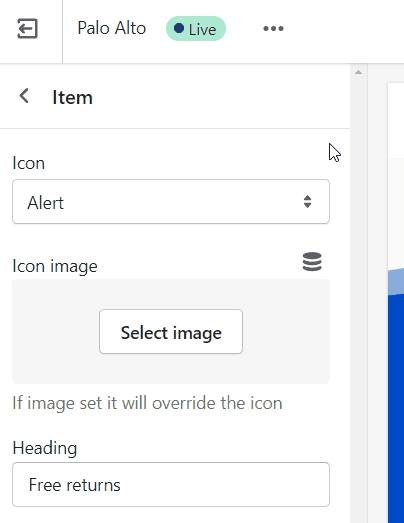The width and height of the screenshot is (404, 523).
Task: Go back using chevron beside Item
Action: click(x=24, y=96)
